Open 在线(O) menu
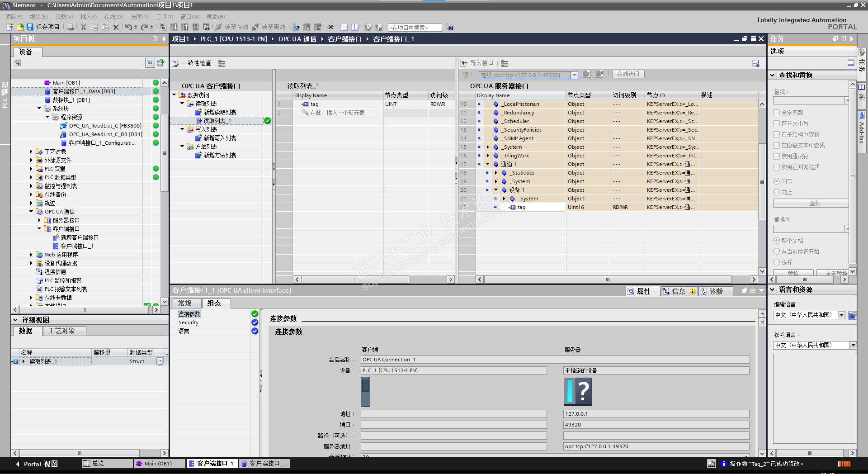The height and width of the screenshot is (474, 868). [113, 17]
